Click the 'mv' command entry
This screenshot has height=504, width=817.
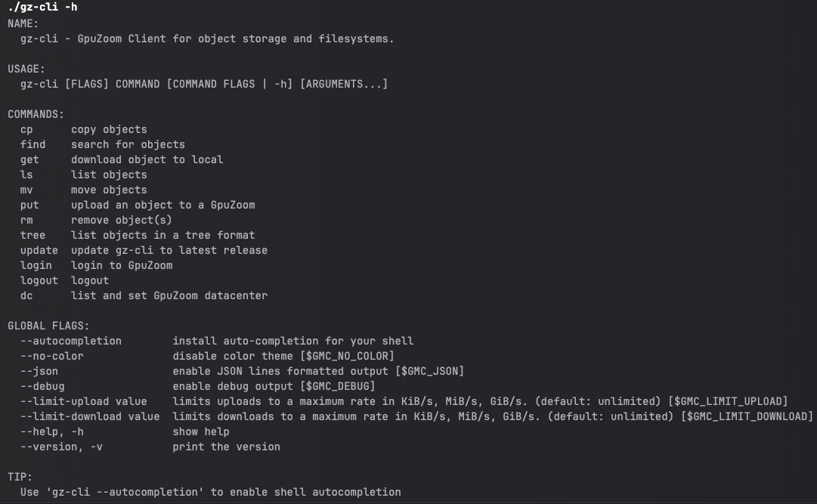pos(27,190)
